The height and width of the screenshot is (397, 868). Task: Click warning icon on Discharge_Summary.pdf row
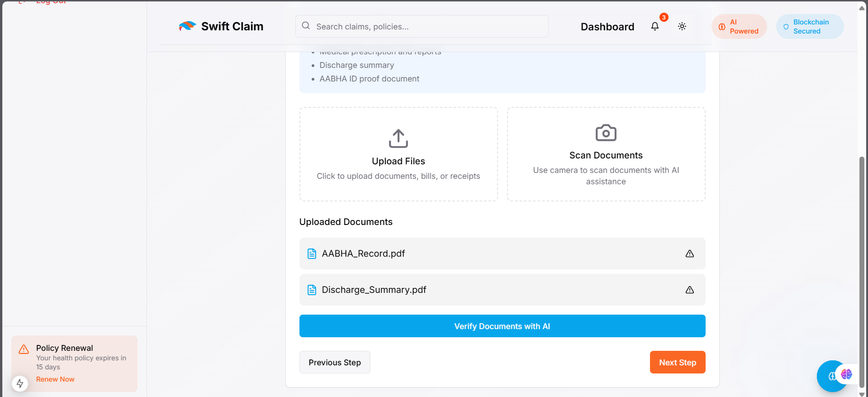pyautogui.click(x=689, y=290)
